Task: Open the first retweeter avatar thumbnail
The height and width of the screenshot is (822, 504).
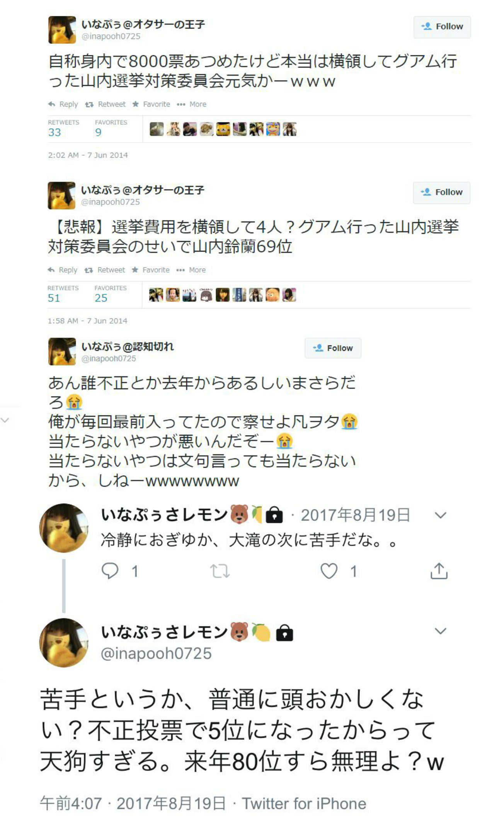Action: click(157, 129)
